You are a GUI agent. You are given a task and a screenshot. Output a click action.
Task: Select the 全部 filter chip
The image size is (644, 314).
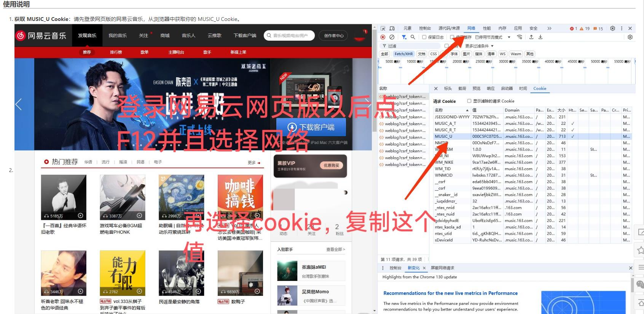[x=385, y=54]
